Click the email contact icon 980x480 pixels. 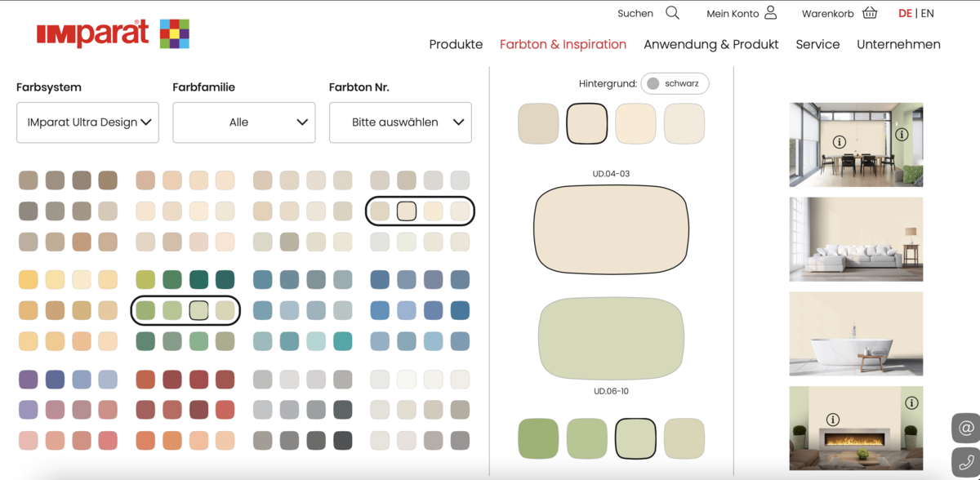tap(966, 428)
